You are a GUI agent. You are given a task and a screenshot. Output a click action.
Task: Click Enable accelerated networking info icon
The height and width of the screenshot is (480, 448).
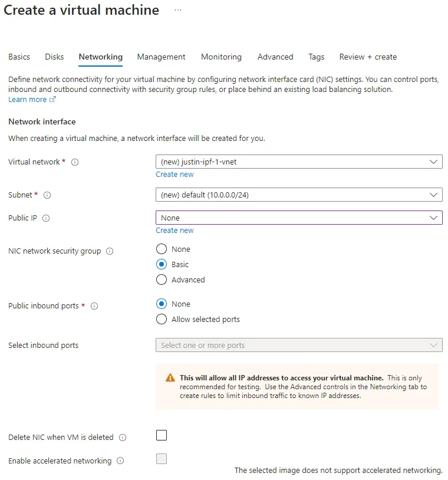(x=120, y=461)
